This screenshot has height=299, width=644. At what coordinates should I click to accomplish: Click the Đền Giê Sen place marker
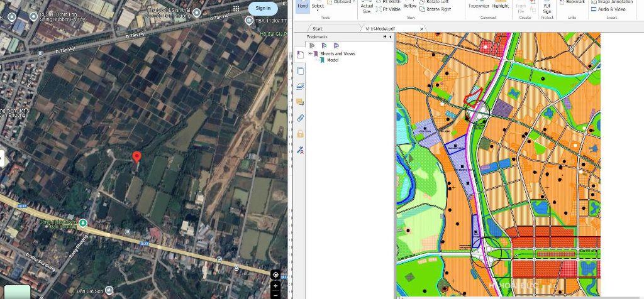[109, 290]
